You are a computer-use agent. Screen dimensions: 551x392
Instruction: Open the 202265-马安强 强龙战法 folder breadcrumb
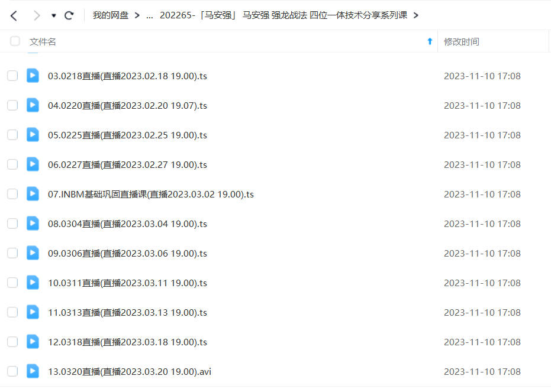point(283,15)
